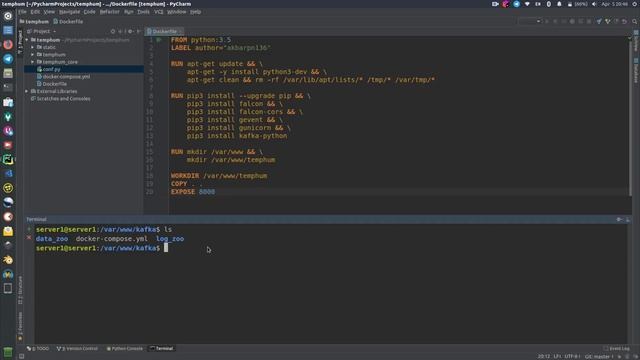Select Scratches and Consoles node

(60, 99)
